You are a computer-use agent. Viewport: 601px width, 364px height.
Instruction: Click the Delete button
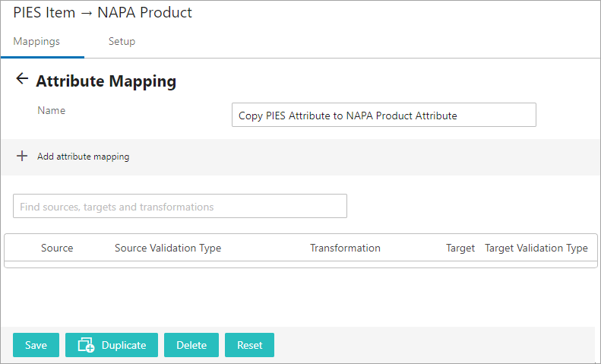tap(191, 345)
